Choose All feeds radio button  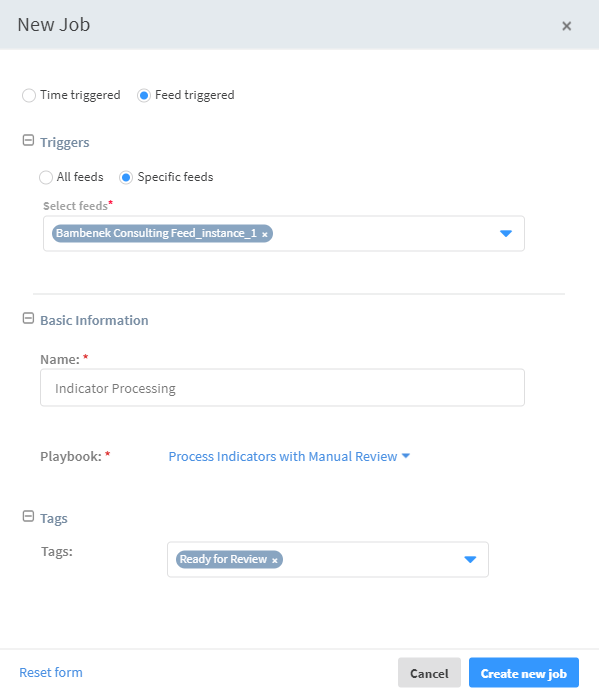[46, 178]
